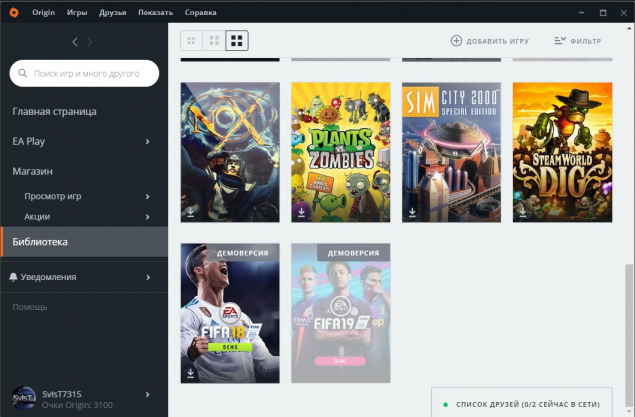Screen dimensions: 635x417
Task: Open the friends list bar
Action: (522, 402)
